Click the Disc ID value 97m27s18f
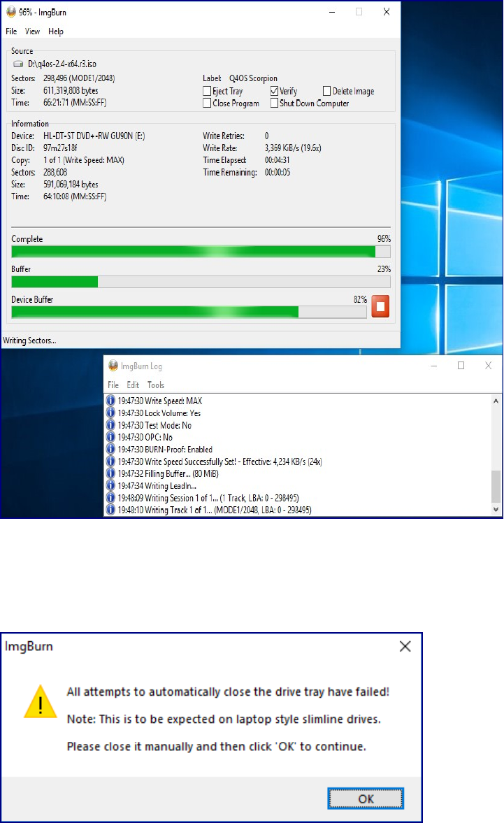This screenshot has width=504, height=823. (60, 148)
